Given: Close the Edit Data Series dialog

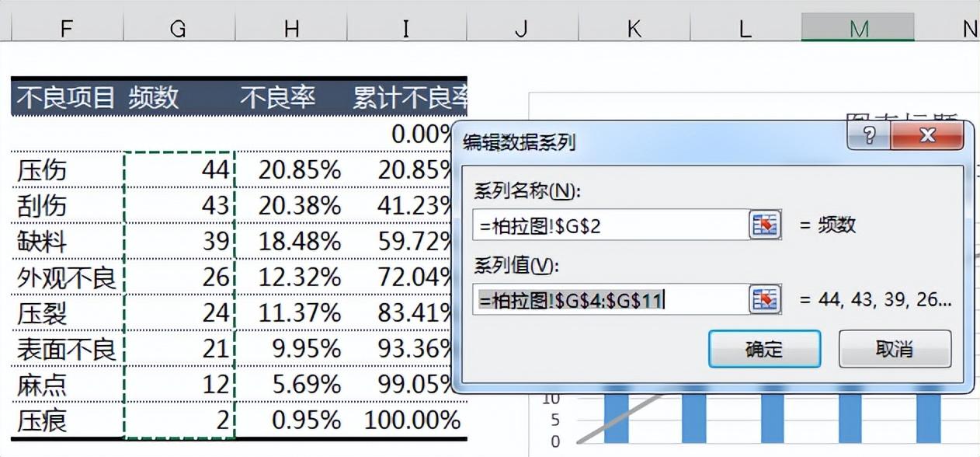Looking at the screenshot, I should click(x=927, y=136).
